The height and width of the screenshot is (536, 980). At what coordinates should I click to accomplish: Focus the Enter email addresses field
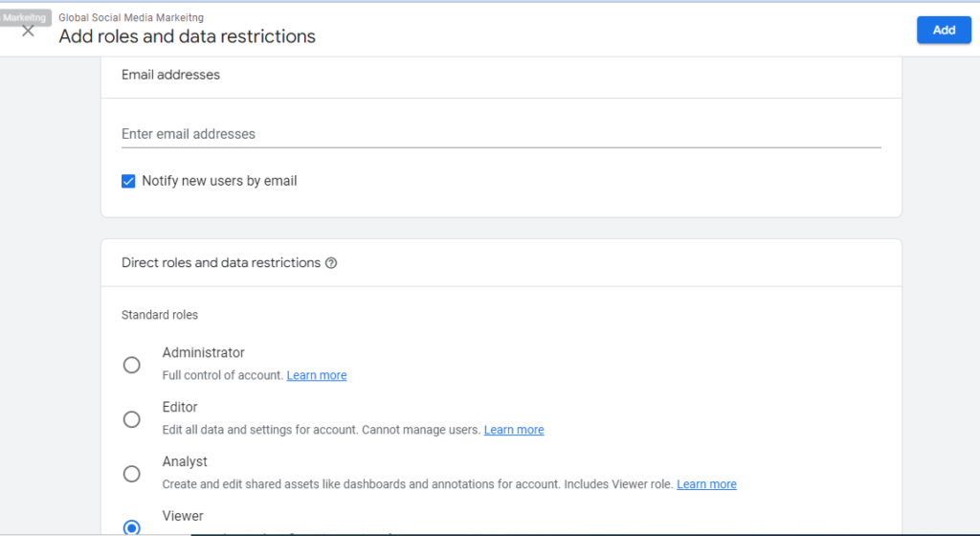(x=501, y=134)
